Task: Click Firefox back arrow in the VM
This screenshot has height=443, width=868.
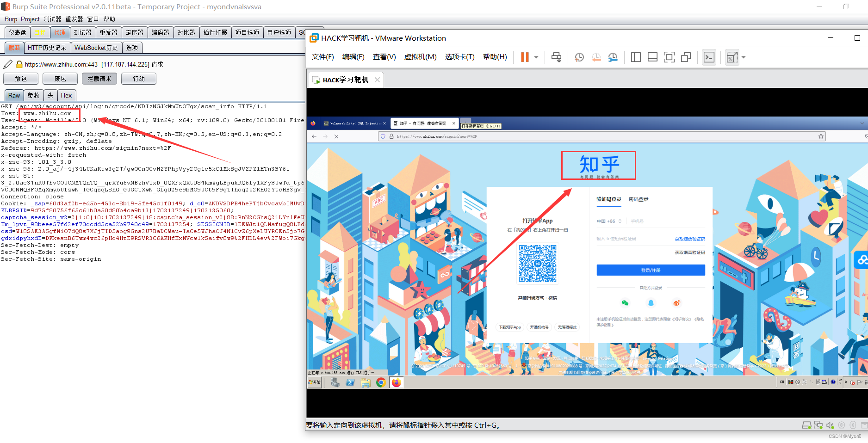Action: point(314,136)
